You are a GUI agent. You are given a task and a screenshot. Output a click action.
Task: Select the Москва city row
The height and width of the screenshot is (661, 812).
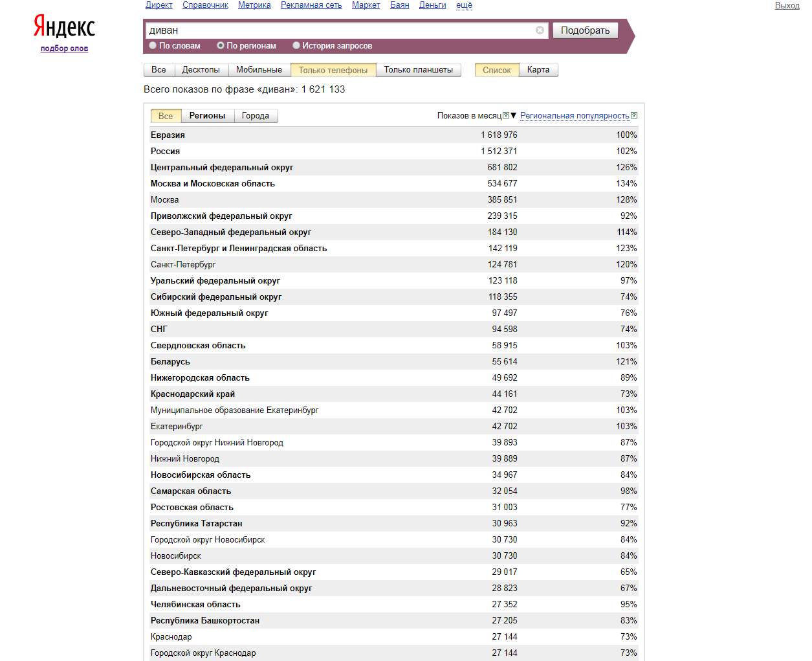click(394, 199)
